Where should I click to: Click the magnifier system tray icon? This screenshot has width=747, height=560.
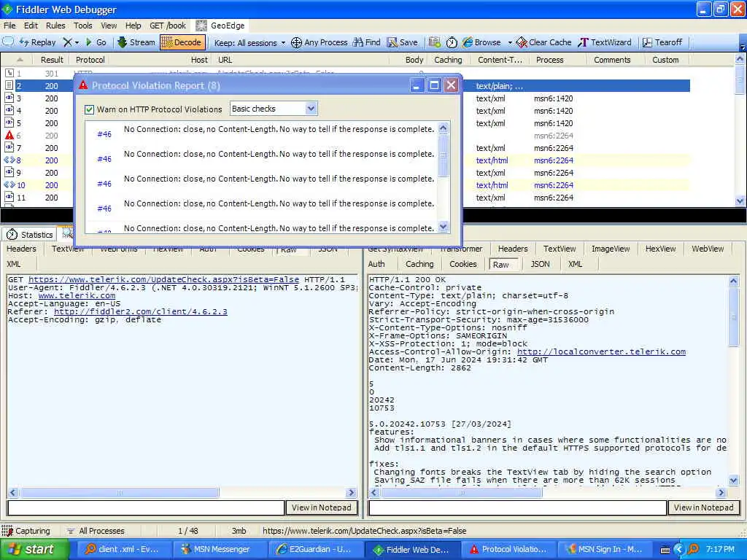coord(693,550)
